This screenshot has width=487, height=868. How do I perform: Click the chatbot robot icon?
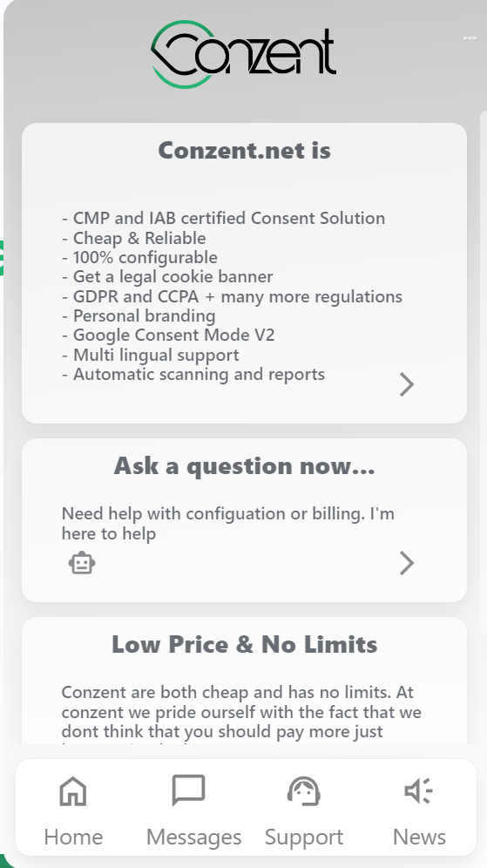pos(82,563)
